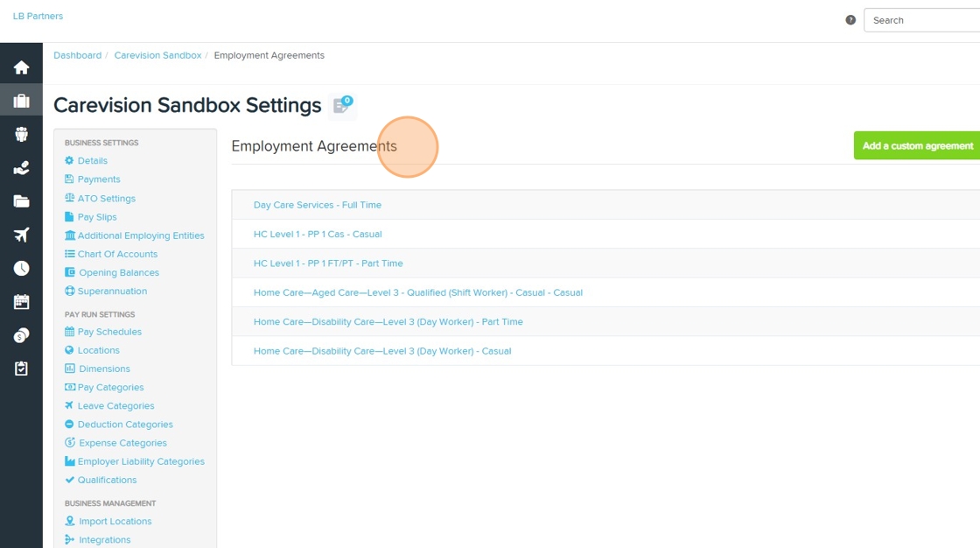Click the gear icon next to Details
980x548 pixels.
pos(69,161)
